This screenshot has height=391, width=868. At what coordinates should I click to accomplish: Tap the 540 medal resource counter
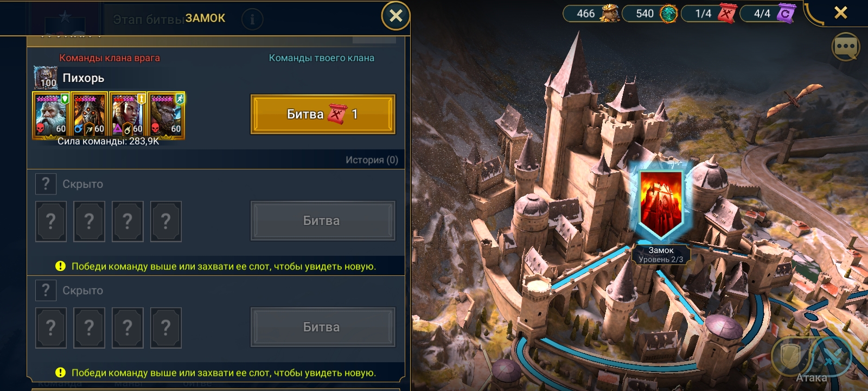coord(650,13)
